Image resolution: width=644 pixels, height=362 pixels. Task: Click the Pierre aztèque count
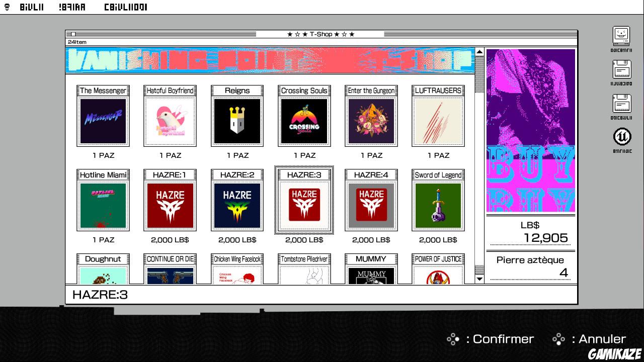[531, 266]
